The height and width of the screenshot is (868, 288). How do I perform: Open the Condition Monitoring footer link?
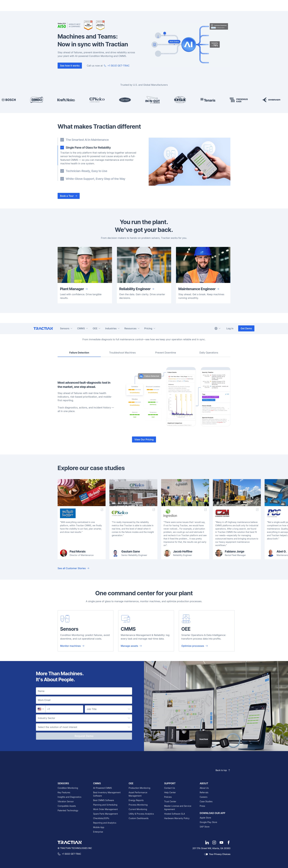pyautogui.click(x=68, y=788)
